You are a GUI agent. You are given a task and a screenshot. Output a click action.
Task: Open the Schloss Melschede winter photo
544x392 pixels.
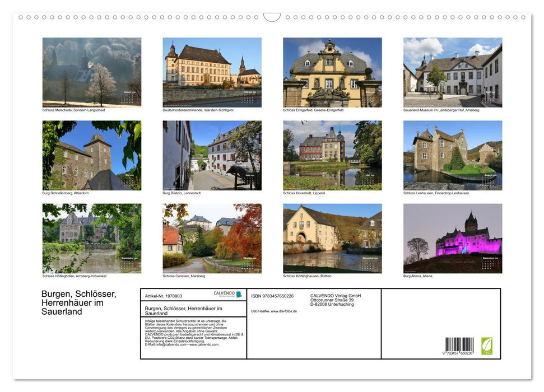[x=92, y=72]
